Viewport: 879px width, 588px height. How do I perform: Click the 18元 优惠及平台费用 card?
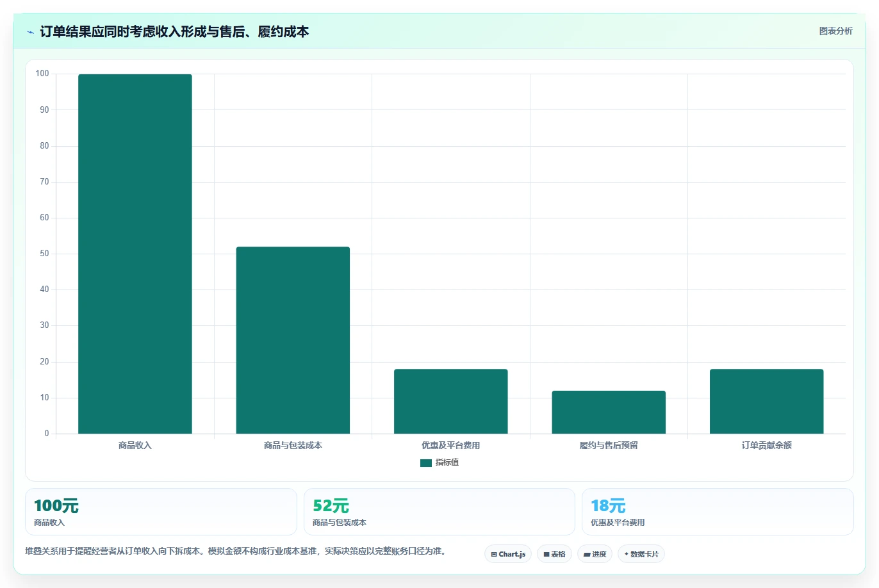[718, 512]
